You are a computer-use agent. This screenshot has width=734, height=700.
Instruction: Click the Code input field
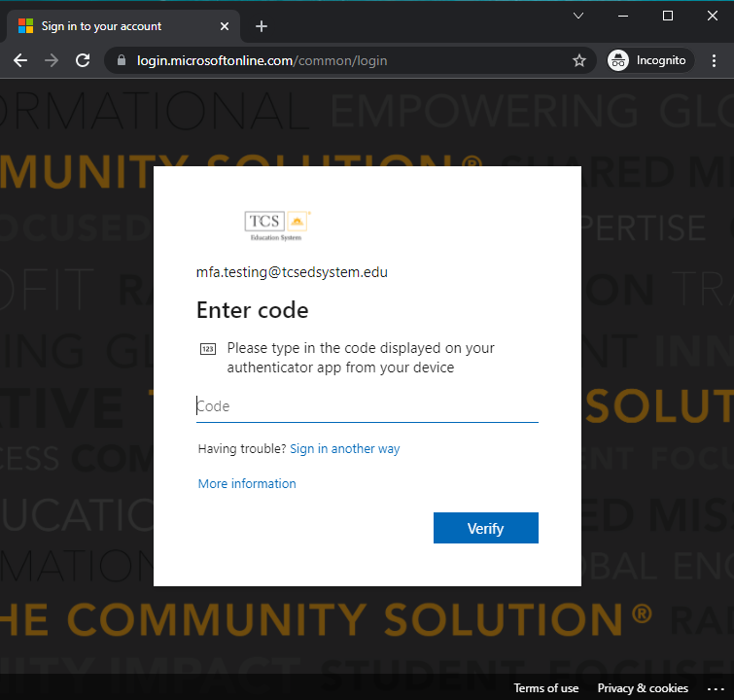tap(367, 406)
